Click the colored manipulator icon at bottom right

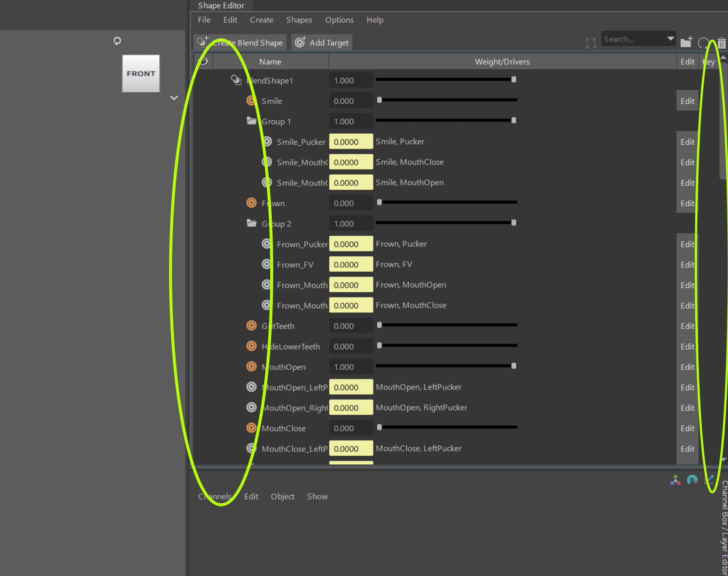pos(675,480)
